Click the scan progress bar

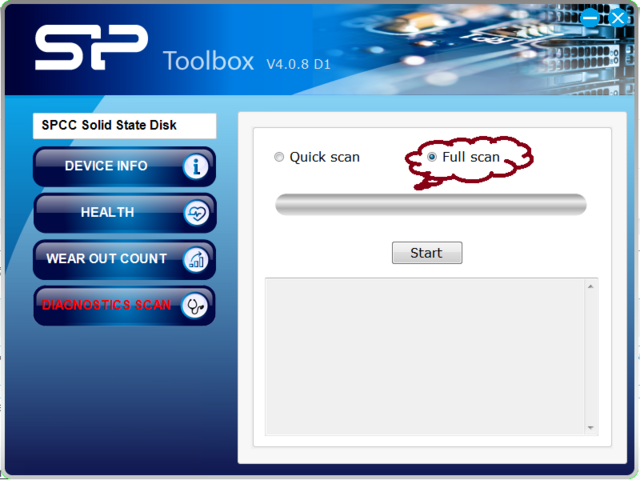tap(431, 204)
